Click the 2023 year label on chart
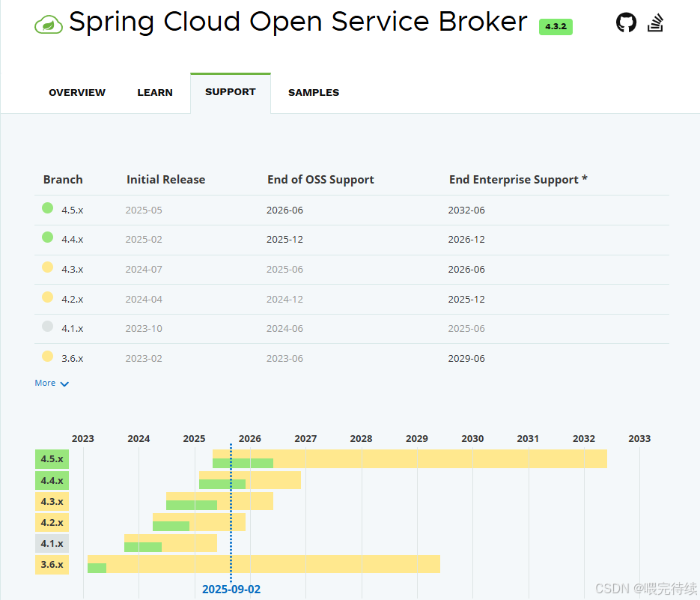The image size is (700, 600). coord(83,439)
